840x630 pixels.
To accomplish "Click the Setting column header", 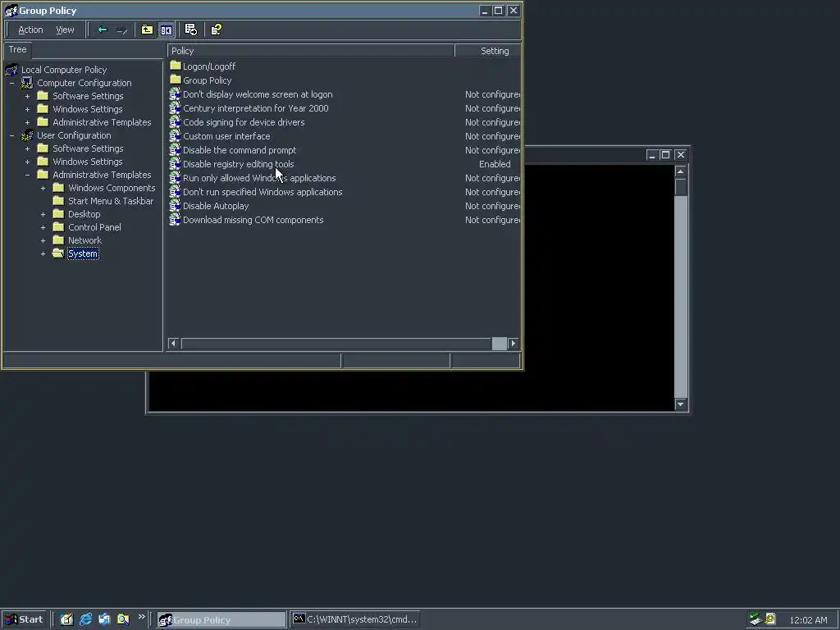I will (487, 51).
